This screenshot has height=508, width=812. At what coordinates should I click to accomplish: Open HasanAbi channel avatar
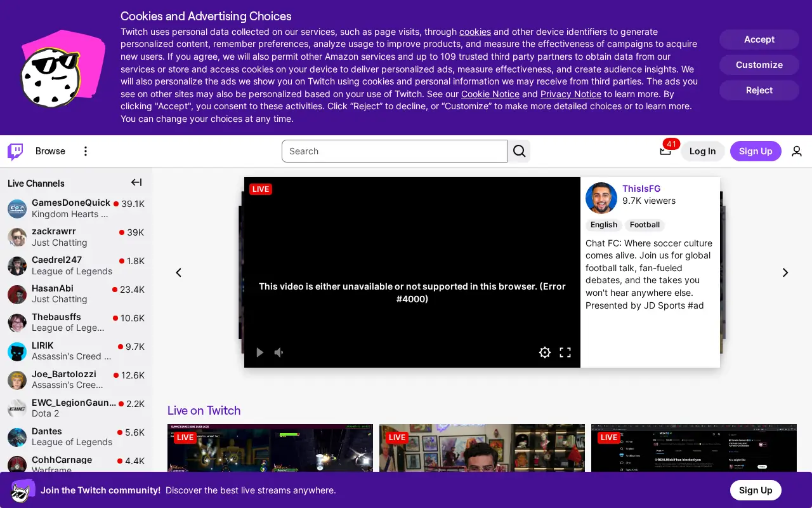coord(17,295)
